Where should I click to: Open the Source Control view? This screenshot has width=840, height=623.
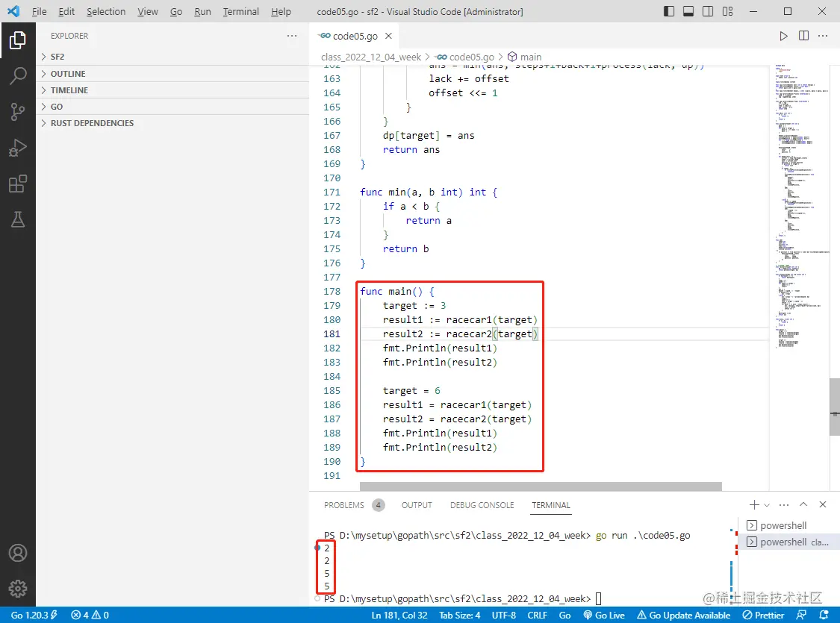click(x=18, y=112)
